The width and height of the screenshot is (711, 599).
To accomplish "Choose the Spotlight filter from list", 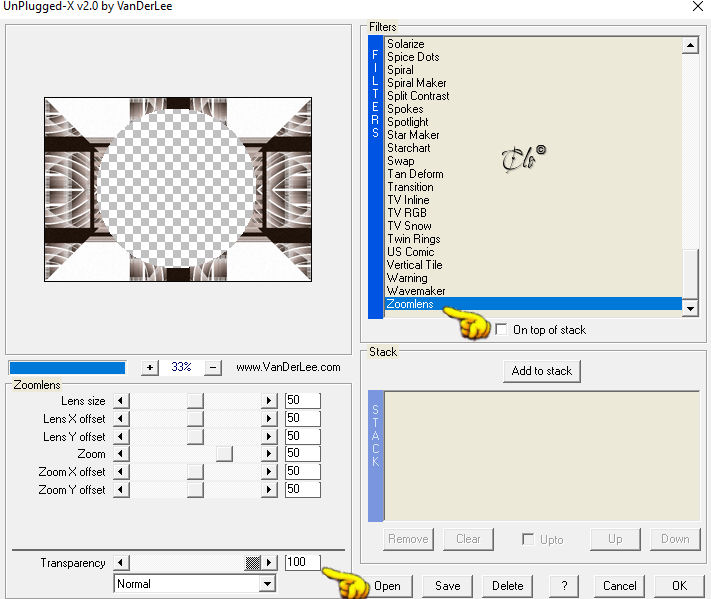I will [x=408, y=122].
